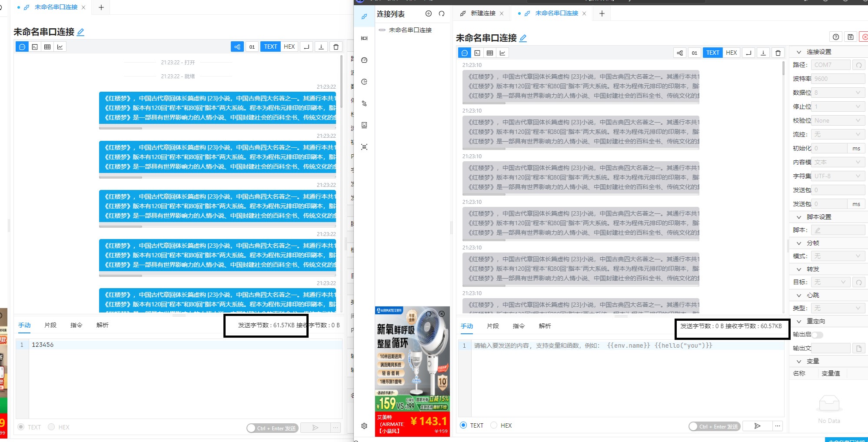Open the help question mark icon
The height and width of the screenshot is (442, 868).
click(836, 37)
